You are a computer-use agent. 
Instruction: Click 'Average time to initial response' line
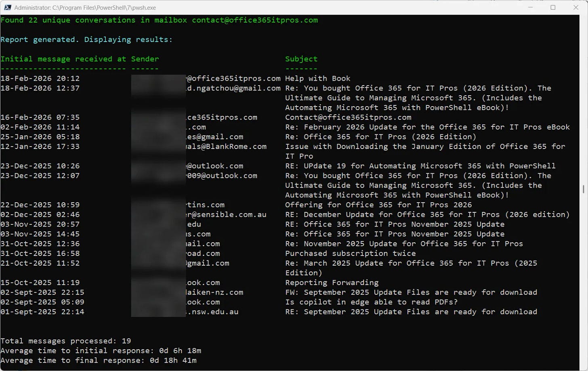101,351
